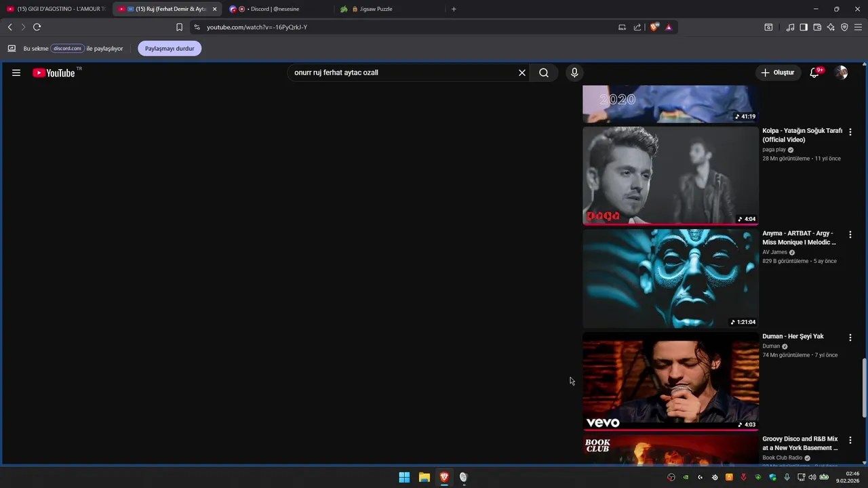Close the Ruj Ferhat Demir tab
The height and width of the screenshot is (488, 868).
(215, 9)
